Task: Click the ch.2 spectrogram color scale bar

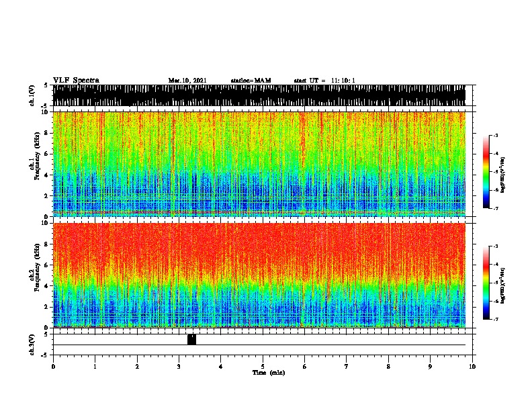Action: coord(486,283)
